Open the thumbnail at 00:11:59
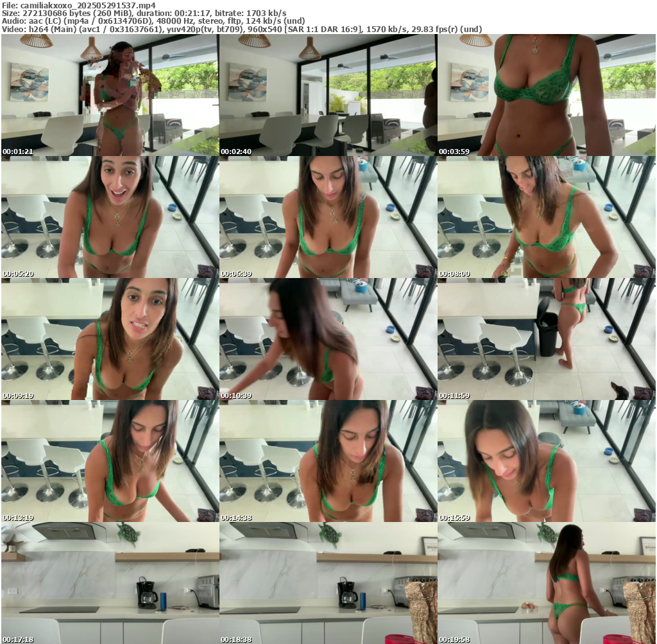The height and width of the screenshot is (644, 657). pyautogui.click(x=546, y=338)
